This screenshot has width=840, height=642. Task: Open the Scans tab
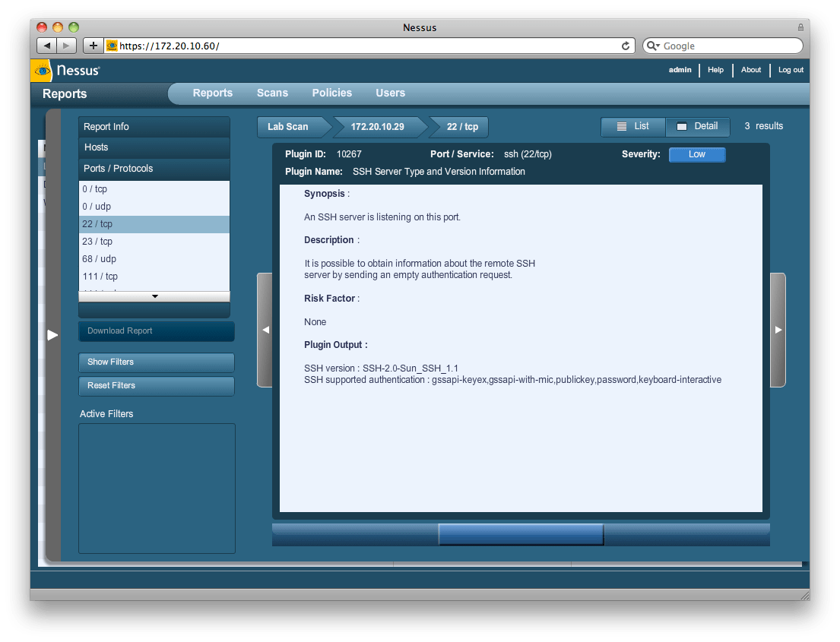tap(272, 93)
